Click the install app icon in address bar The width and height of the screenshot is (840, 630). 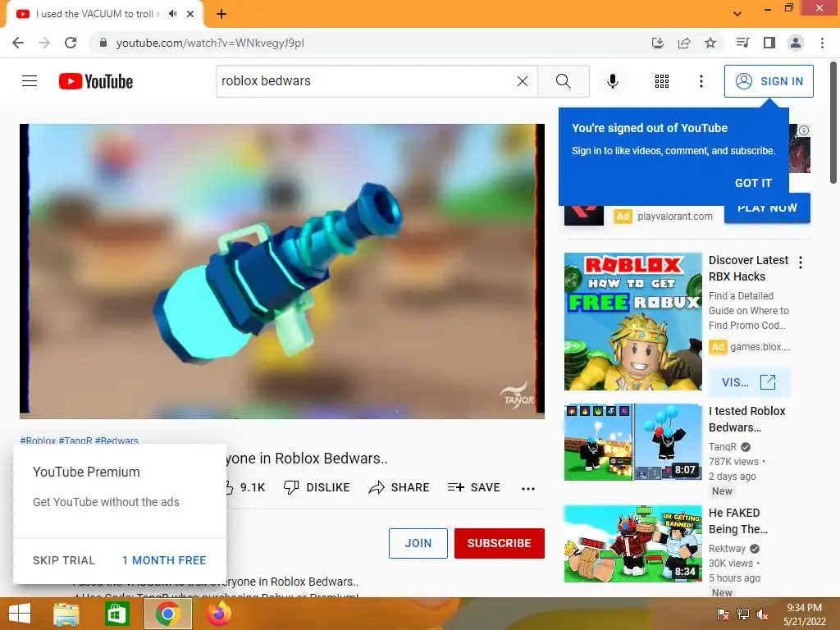coord(657,43)
